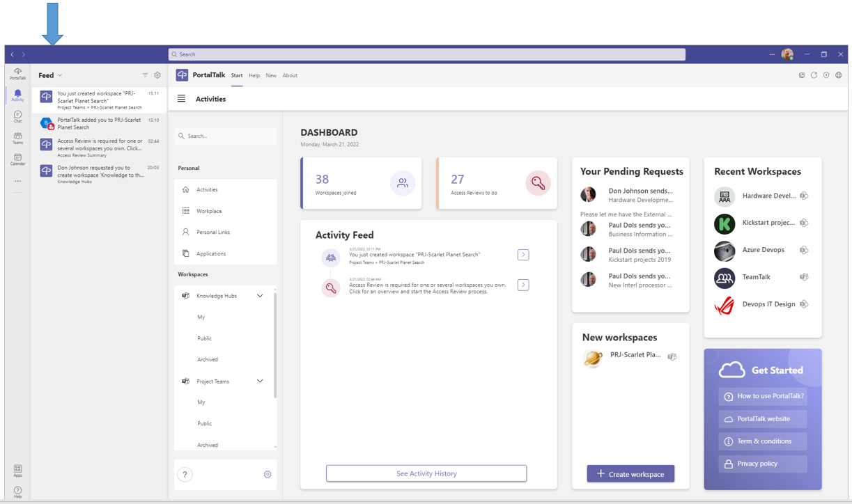Open feed settings gear
The height and width of the screenshot is (504, 852).
157,75
